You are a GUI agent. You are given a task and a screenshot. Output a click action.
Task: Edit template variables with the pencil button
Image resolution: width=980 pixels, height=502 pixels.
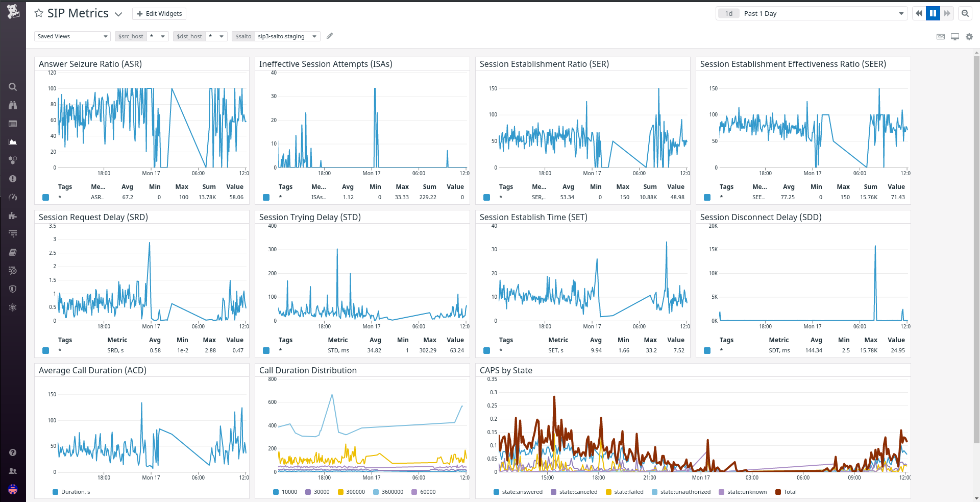[329, 36]
